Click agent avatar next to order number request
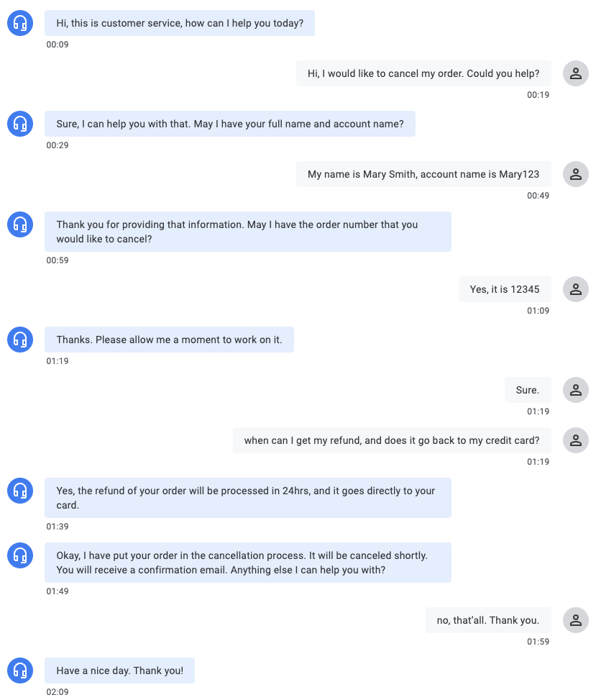This screenshot has width=596, height=700. (20, 224)
